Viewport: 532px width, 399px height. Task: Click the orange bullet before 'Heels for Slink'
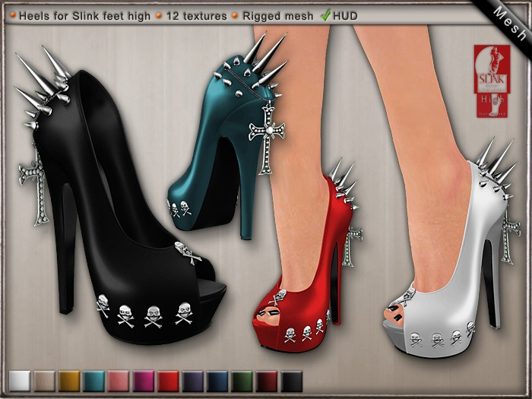coord(13,15)
